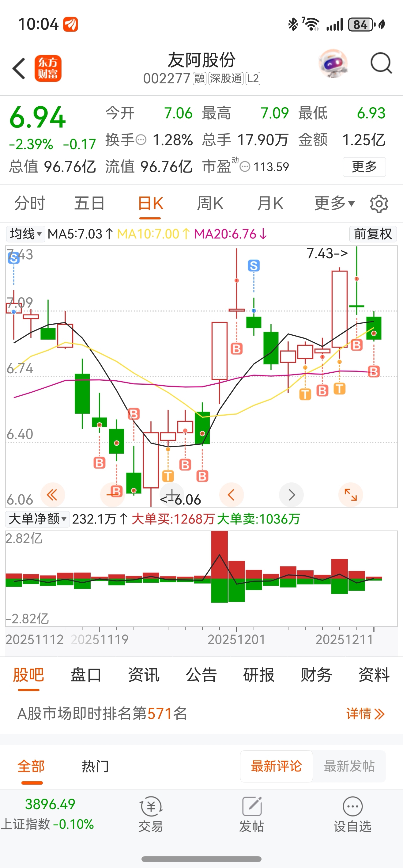Move chart left with single arrow

231,495
